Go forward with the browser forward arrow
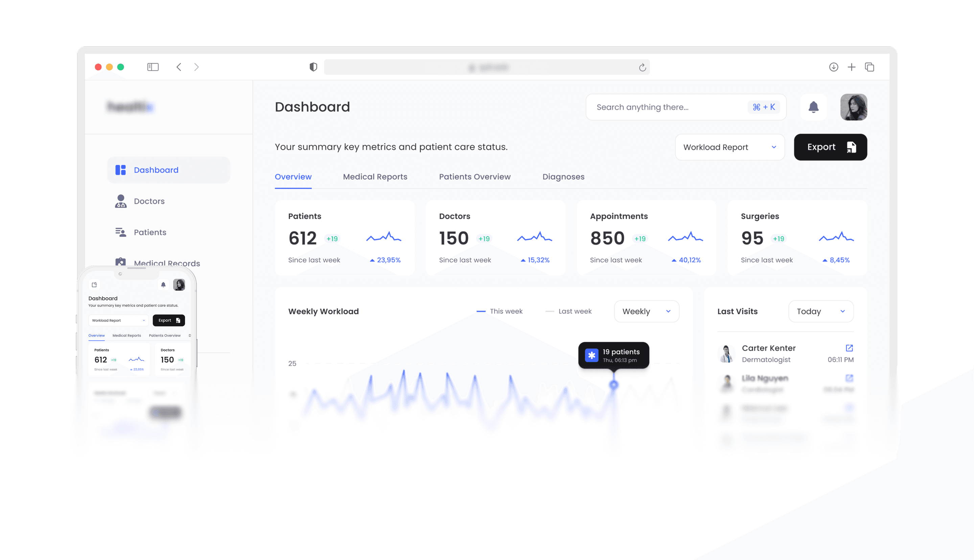This screenshot has height=560, width=974. (x=196, y=67)
